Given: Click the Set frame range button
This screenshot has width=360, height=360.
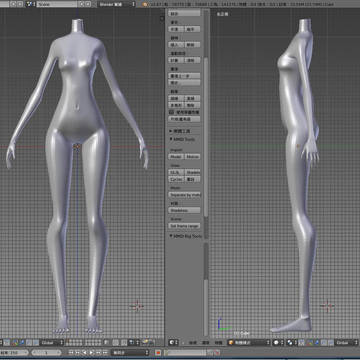Looking at the screenshot, I should point(185,226).
